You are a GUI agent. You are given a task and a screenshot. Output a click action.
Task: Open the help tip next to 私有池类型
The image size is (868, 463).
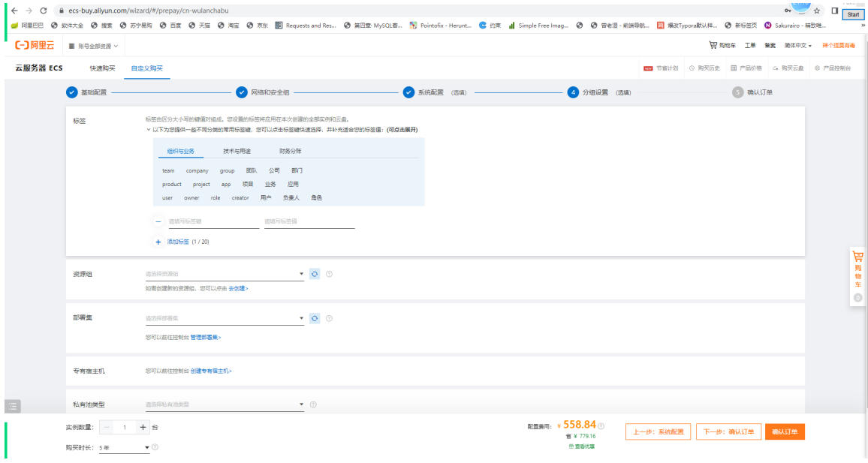point(313,404)
